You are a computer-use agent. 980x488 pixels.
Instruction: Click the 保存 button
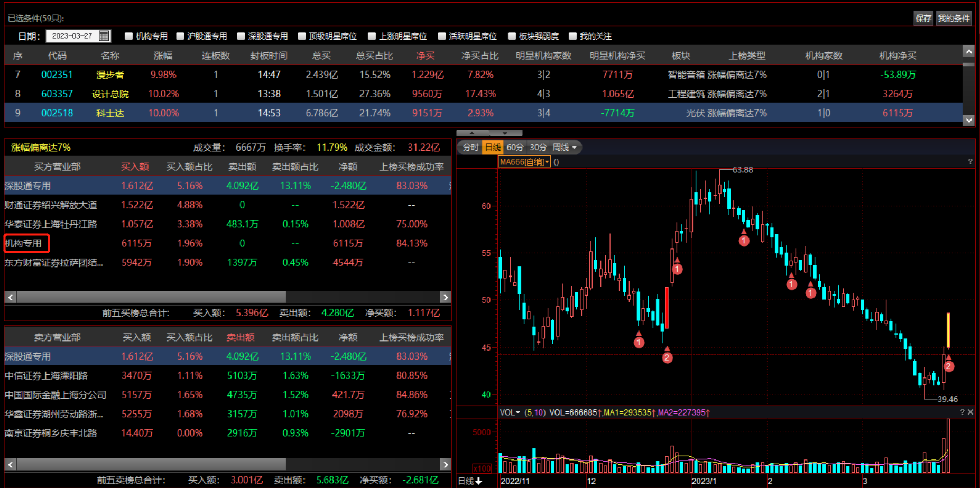point(923,18)
